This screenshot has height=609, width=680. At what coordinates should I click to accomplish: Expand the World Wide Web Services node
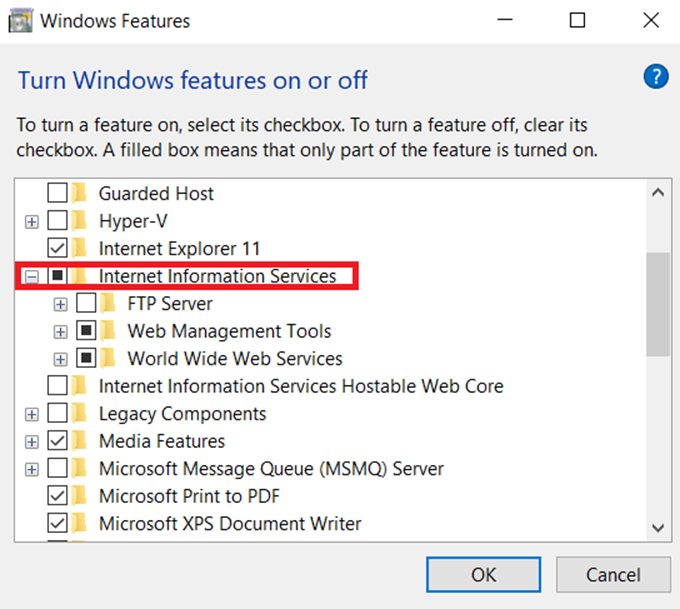point(60,360)
